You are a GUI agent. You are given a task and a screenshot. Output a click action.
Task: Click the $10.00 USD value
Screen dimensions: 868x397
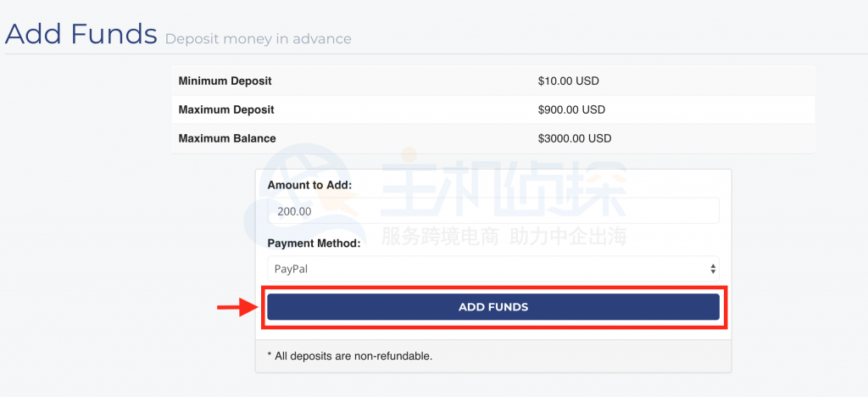568,81
